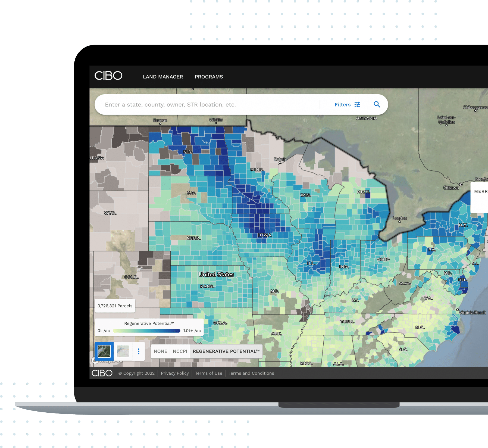Select the street basemap thumbnail
This screenshot has height=448, width=488.
tap(123, 351)
